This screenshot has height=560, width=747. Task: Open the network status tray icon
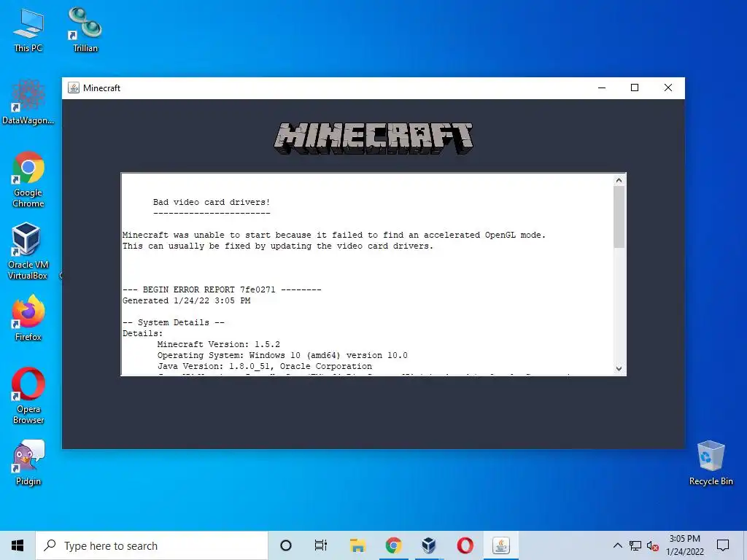635,545
